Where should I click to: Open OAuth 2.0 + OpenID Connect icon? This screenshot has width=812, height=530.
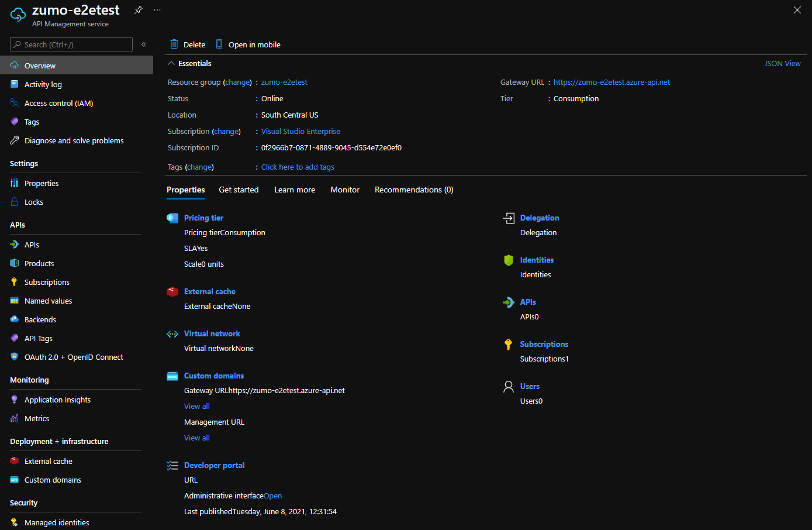click(15, 357)
